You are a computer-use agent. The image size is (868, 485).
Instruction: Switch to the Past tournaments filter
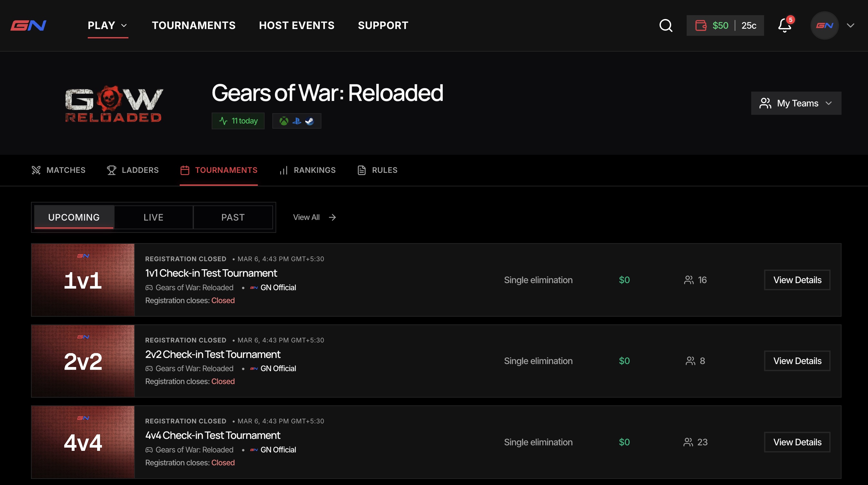coord(233,217)
